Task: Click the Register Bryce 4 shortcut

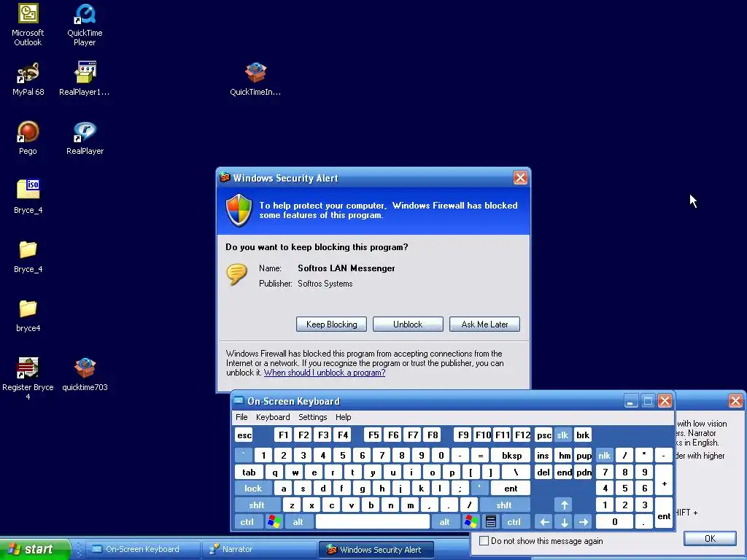Action: 28,378
